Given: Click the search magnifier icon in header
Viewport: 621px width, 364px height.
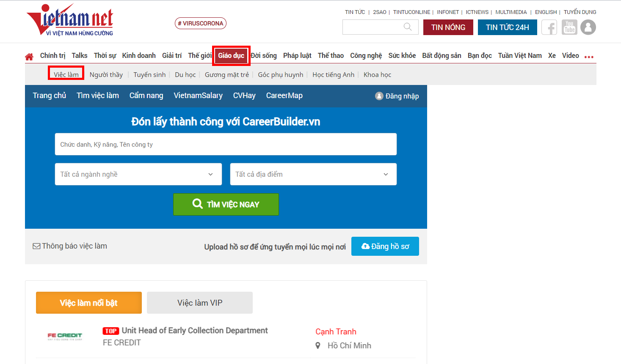Looking at the screenshot, I should [408, 27].
